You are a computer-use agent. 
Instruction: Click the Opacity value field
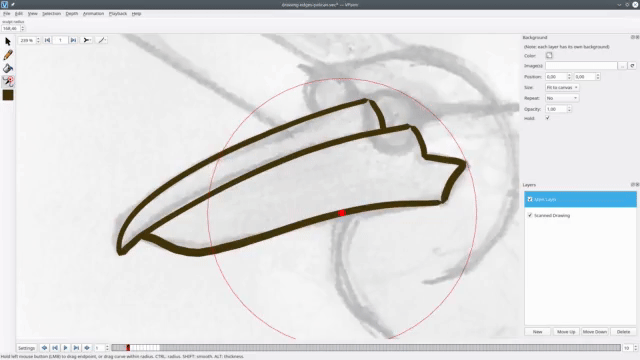556,109
